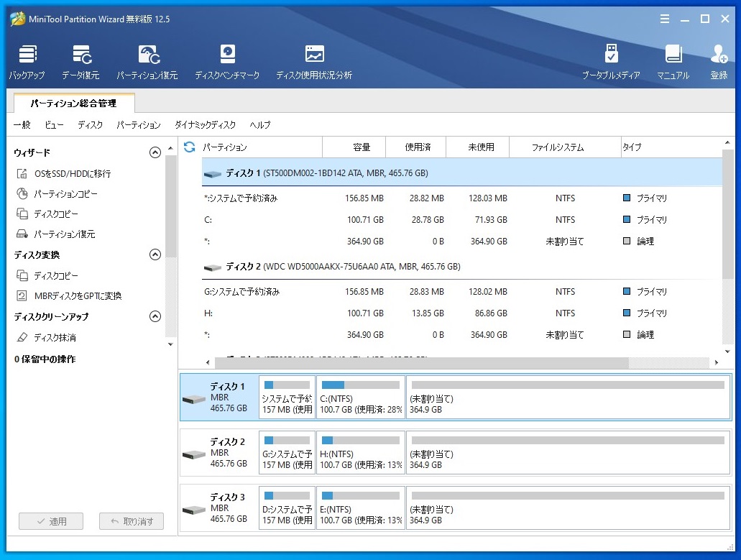Sort by 容量 column header

tap(354, 147)
